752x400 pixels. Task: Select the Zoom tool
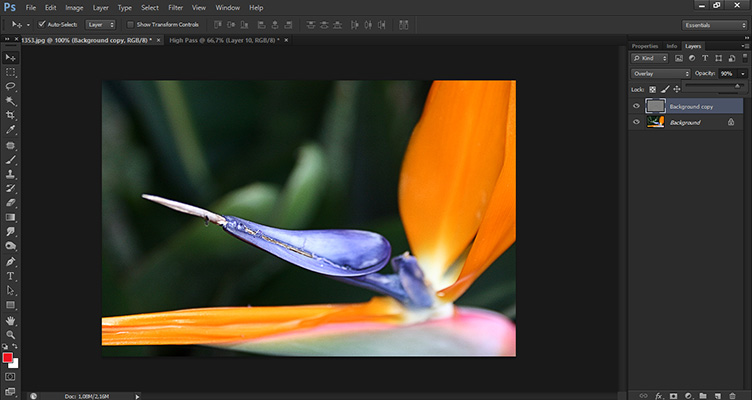pyautogui.click(x=11, y=334)
